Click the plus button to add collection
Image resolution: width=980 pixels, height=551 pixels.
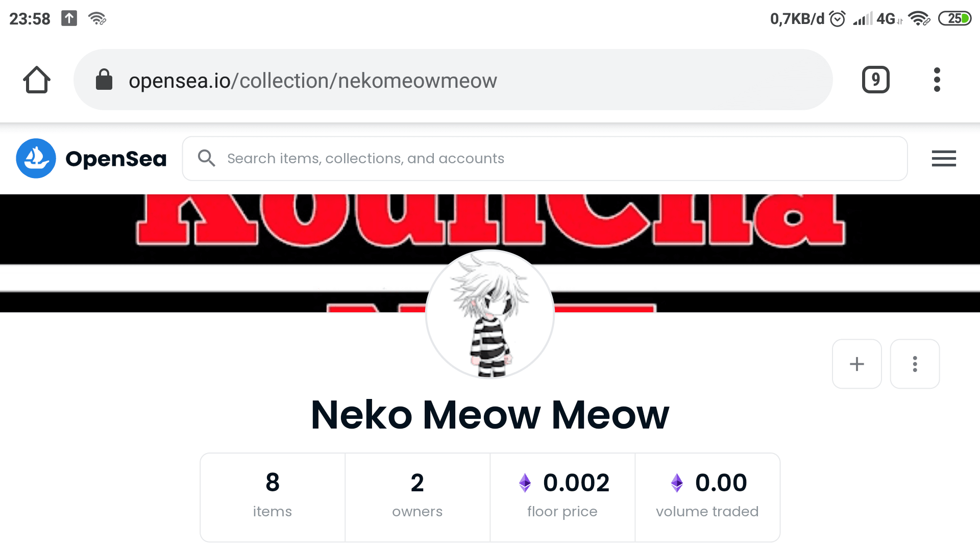[856, 364]
